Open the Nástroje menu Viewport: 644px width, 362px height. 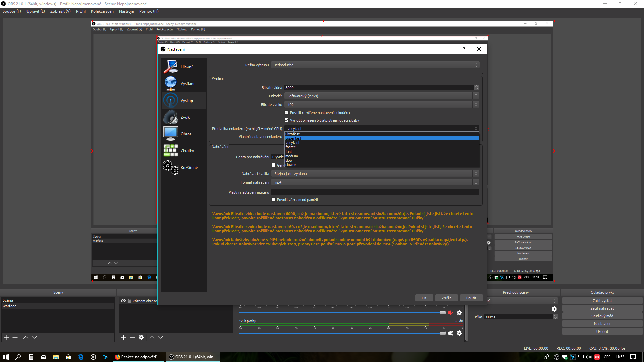pyautogui.click(x=126, y=11)
